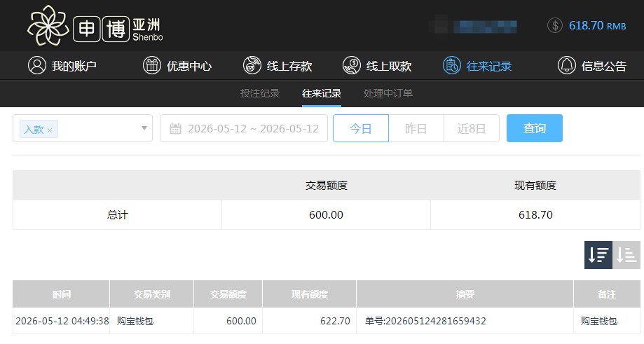Click 交易额度 summary header
The image size is (644, 344).
pos(326,186)
